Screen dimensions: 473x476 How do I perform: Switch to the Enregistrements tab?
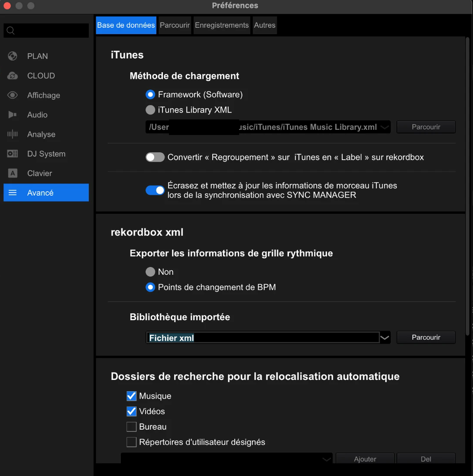coord(222,25)
